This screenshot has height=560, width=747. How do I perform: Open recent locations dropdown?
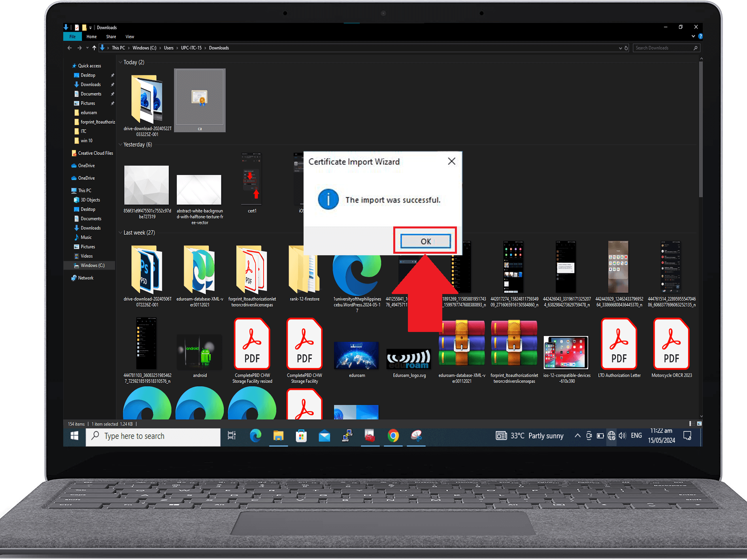[x=87, y=48]
